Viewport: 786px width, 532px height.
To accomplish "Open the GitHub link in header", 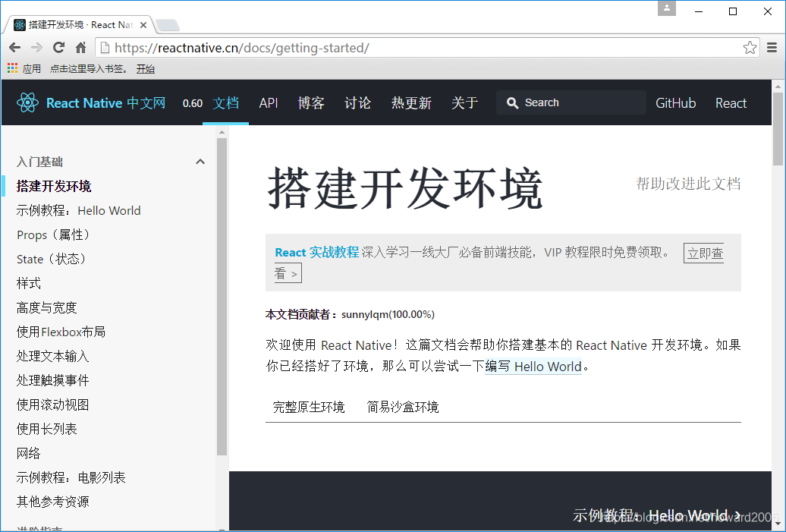I will point(675,103).
